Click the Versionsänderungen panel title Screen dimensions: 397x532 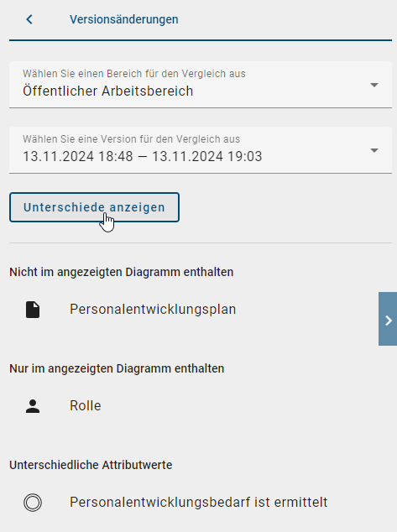tap(124, 19)
